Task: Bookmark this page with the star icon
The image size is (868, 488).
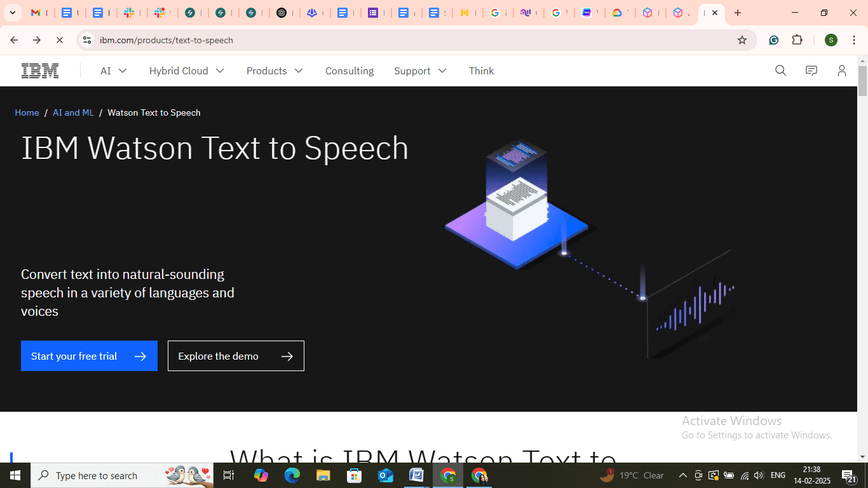Action: click(742, 40)
